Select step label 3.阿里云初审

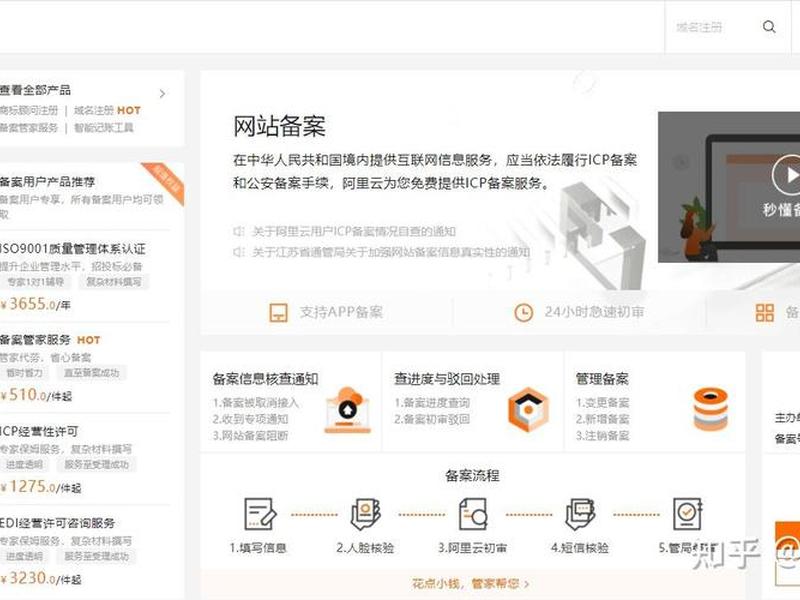(472, 548)
